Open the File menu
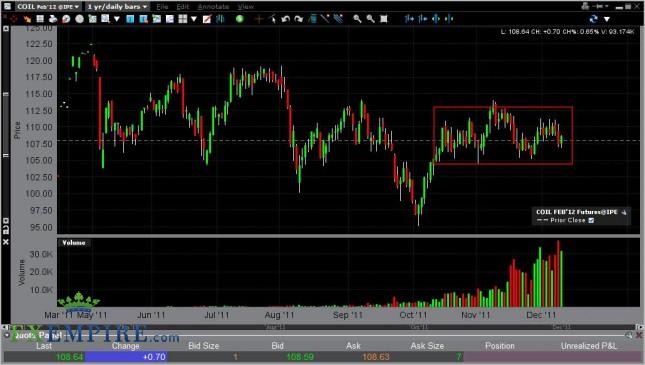The height and width of the screenshot is (365, 645). pyautogui.click(x=162, y=7)
